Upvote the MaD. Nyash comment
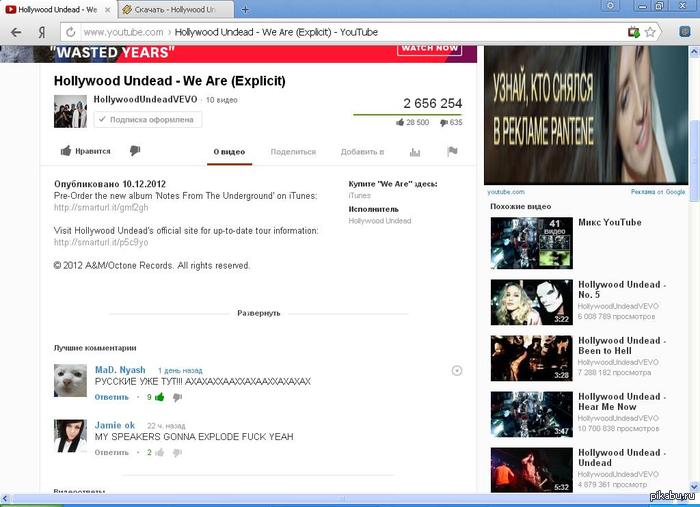700x507 pixels. (159, 397)
